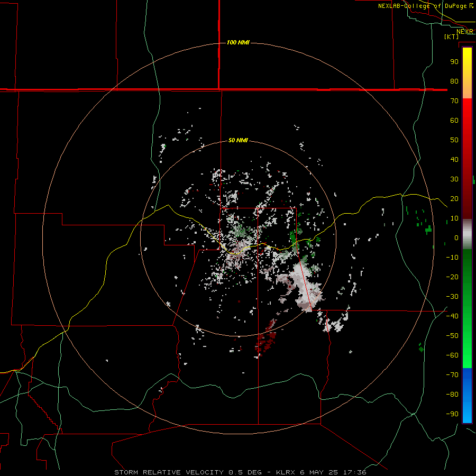The width and height of the screenshot is (476, 476).
Task: Click the -40 value on the velocity scale
Action: pyautogui.click(x=452, y=316)
